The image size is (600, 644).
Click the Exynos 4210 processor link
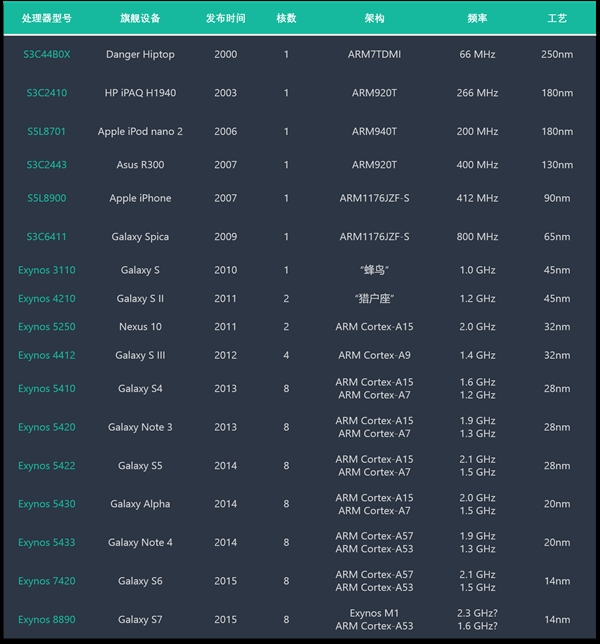tap(47, 298)
